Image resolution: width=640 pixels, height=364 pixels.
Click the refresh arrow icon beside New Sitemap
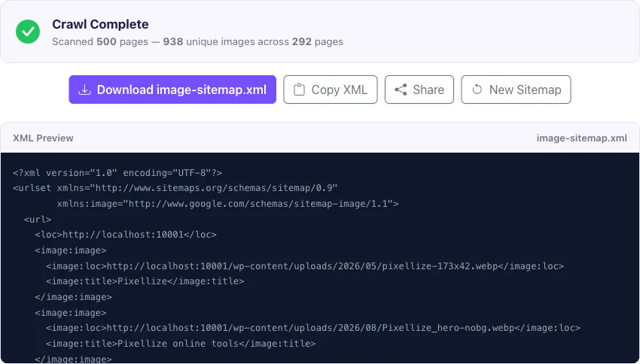[x=477, y=89]
